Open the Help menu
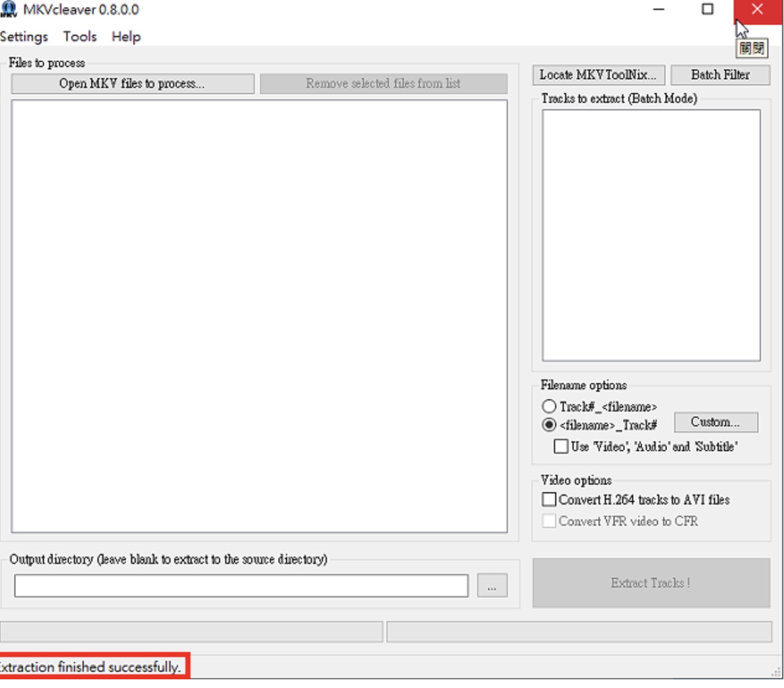The width and height of the screenshot is (784, 688). point(126,37)
